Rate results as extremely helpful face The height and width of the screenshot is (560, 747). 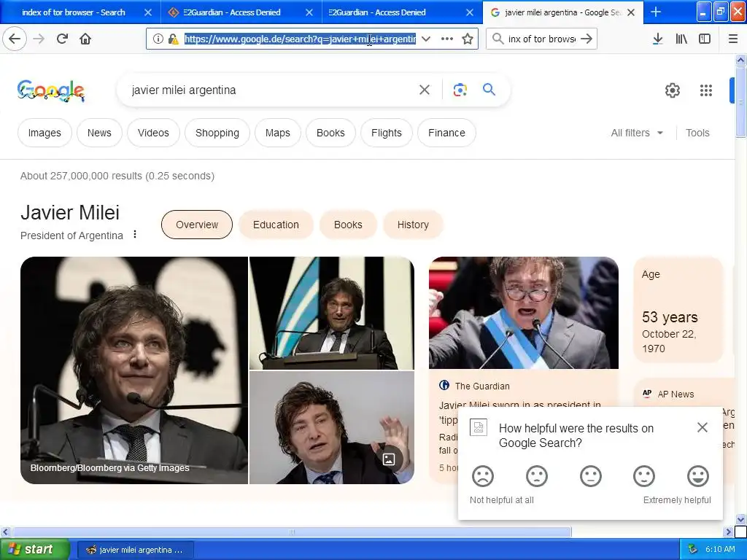[x=698, y=476]
